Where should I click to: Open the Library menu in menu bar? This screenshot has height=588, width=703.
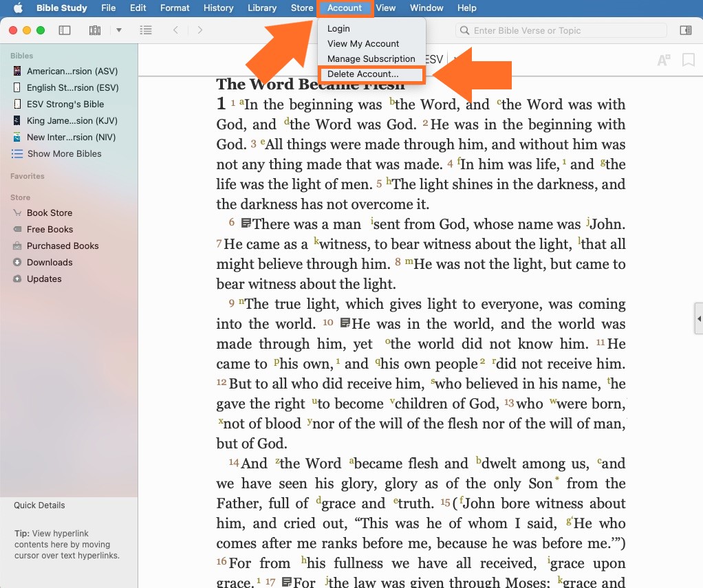262,8
